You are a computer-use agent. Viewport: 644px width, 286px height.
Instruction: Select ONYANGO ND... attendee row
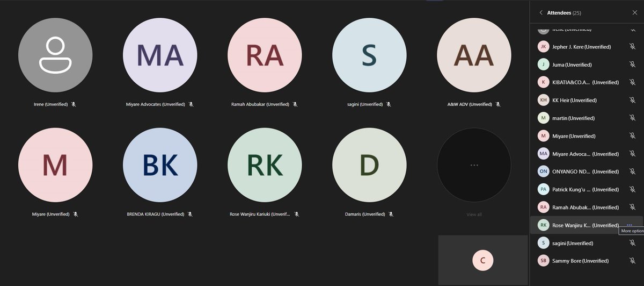point(587,171)
